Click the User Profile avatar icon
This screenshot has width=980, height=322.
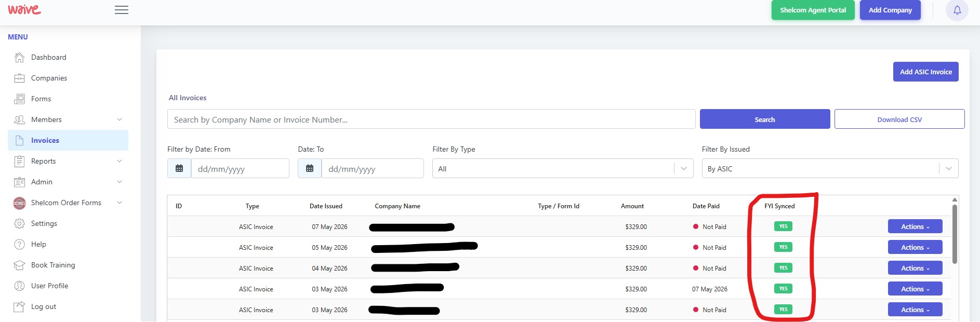click(x=19, y=286)
